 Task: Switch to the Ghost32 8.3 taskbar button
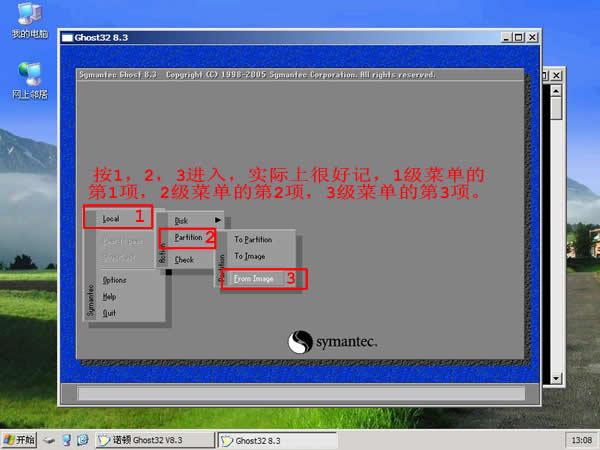point(277,440)
